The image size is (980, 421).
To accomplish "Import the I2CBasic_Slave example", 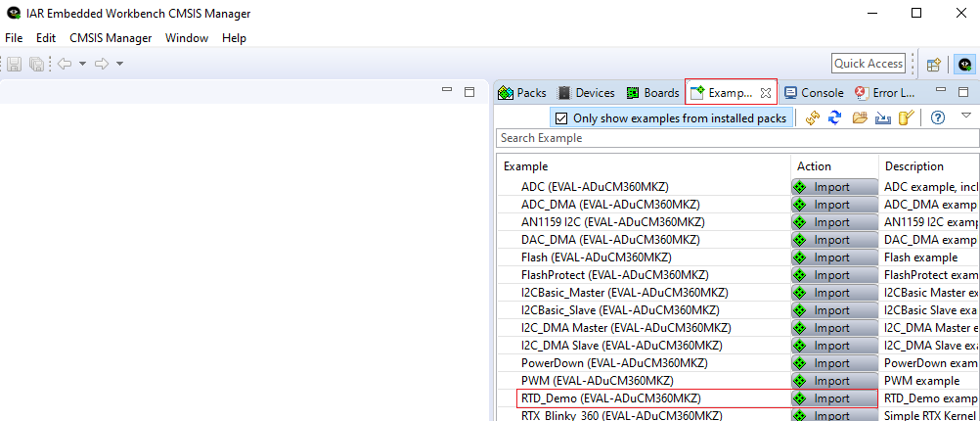I will (x=834, y=310).
